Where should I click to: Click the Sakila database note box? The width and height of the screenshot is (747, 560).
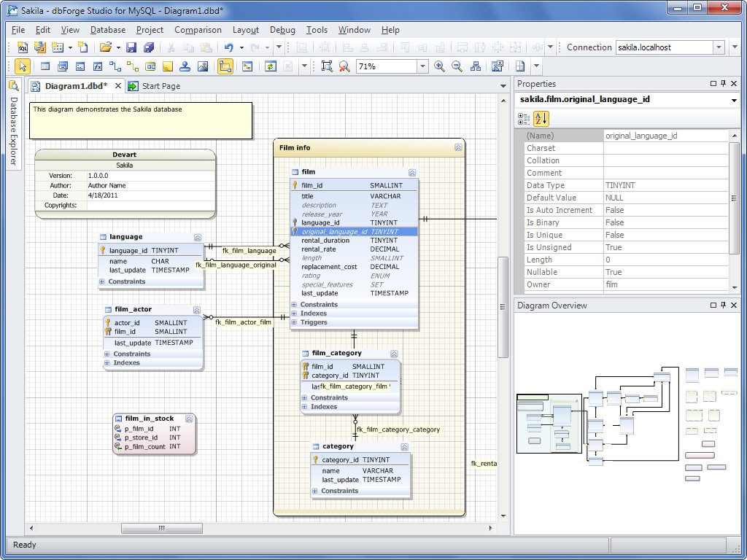pyautogui.click(x=141, y=120)
